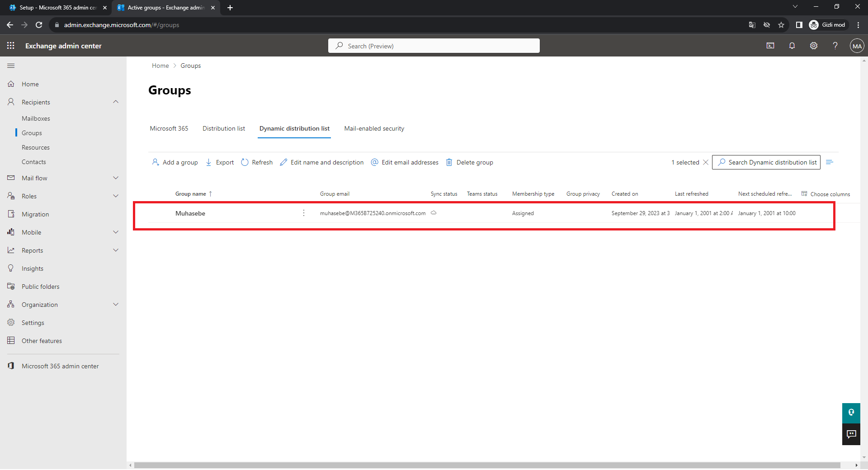This screenshot has width=868, height=470.
Task: Open the feedback chat icon
Action: click(x=851, y=434)
